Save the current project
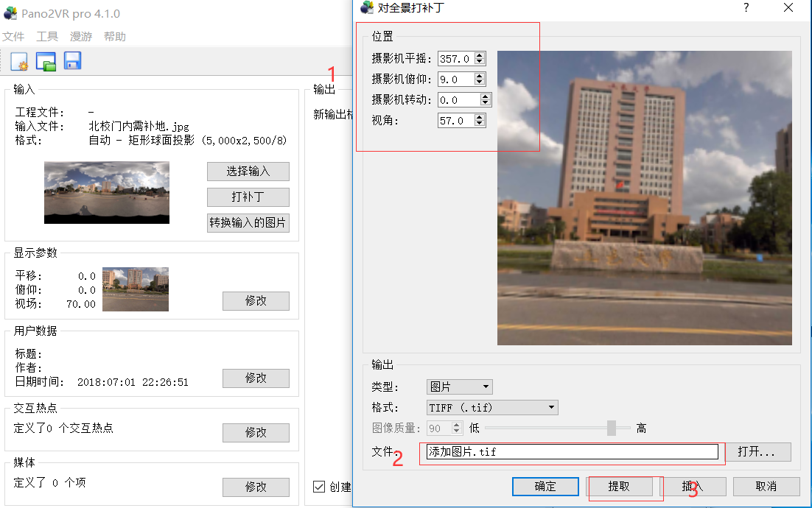This screenshot has height=508, width=812. pyautogui.click(x=71, y=61)
